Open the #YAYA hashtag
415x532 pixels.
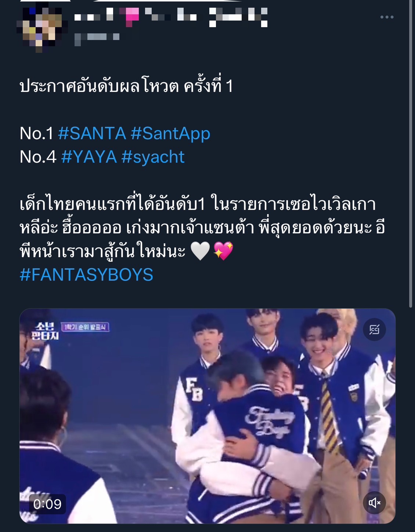(89, 157)
